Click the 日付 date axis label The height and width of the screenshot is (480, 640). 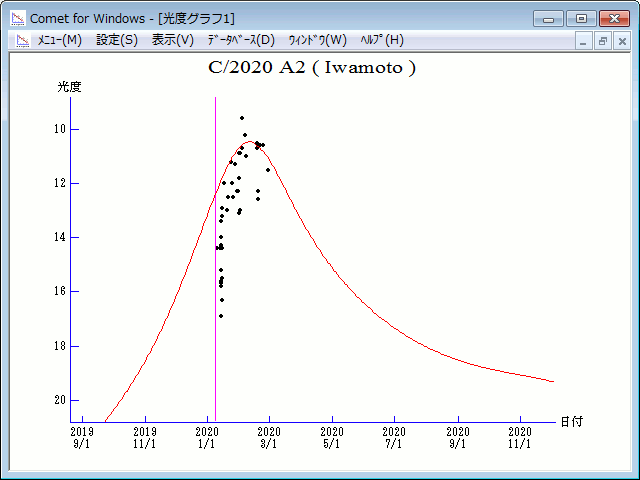pyautogui.click(x=571, y=422)
